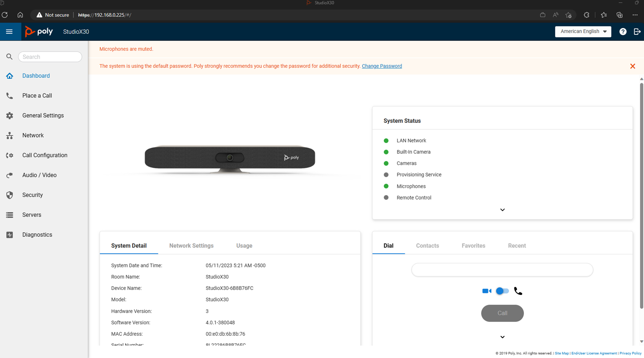The image size is (644, 358).
Task: Dismiss the default password warning banner
Action: tap(632, 66)
